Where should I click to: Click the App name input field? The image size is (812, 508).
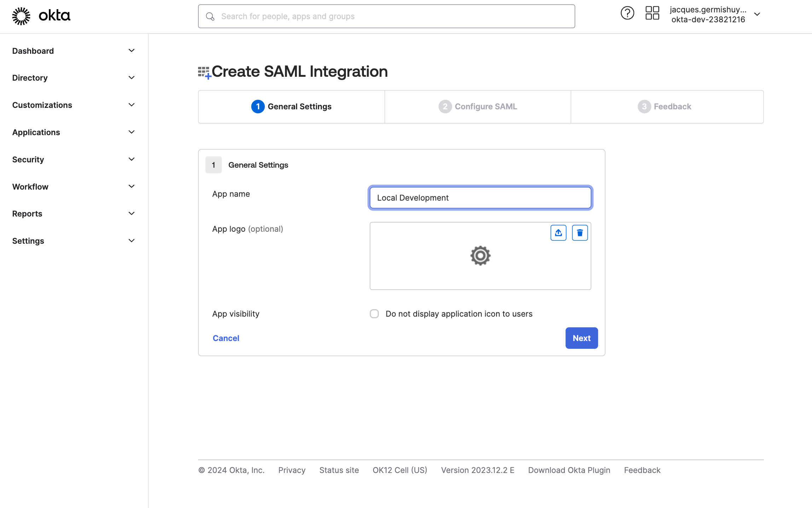[480, 198]
